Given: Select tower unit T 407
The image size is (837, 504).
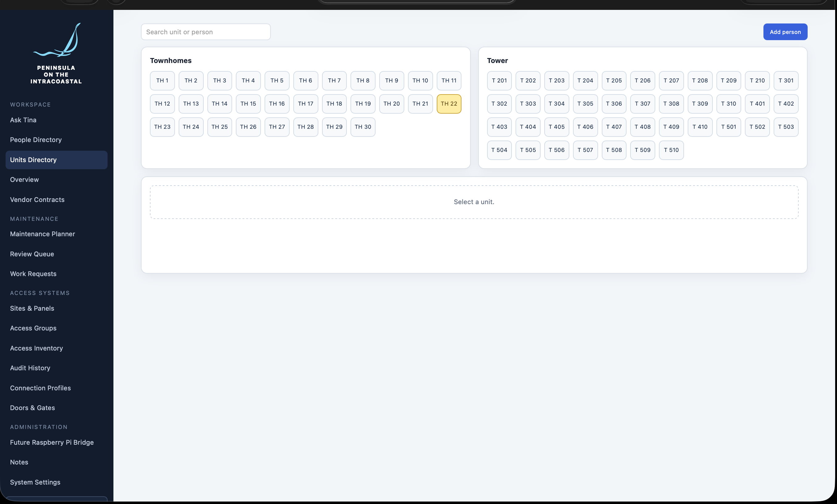Looking at the screenshot, I should [614, 127].
